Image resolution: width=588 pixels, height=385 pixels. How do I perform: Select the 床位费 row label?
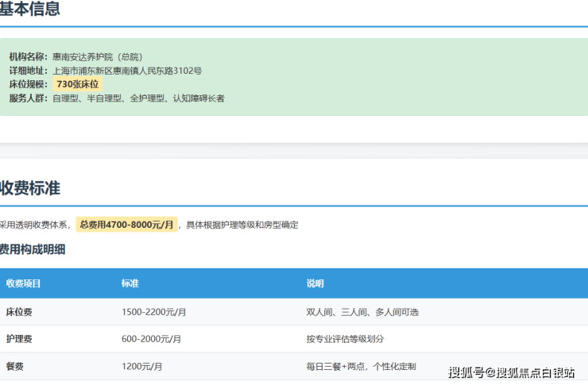click(19, 312)
